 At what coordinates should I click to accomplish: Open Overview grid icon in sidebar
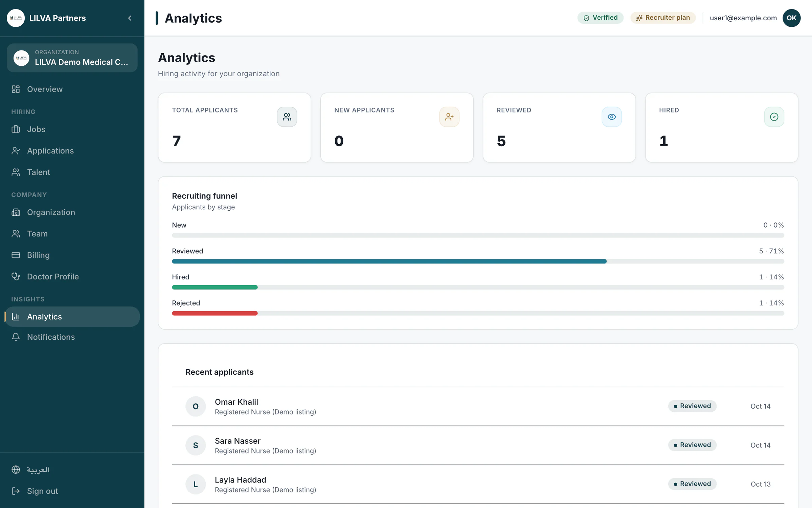(16, 89)
